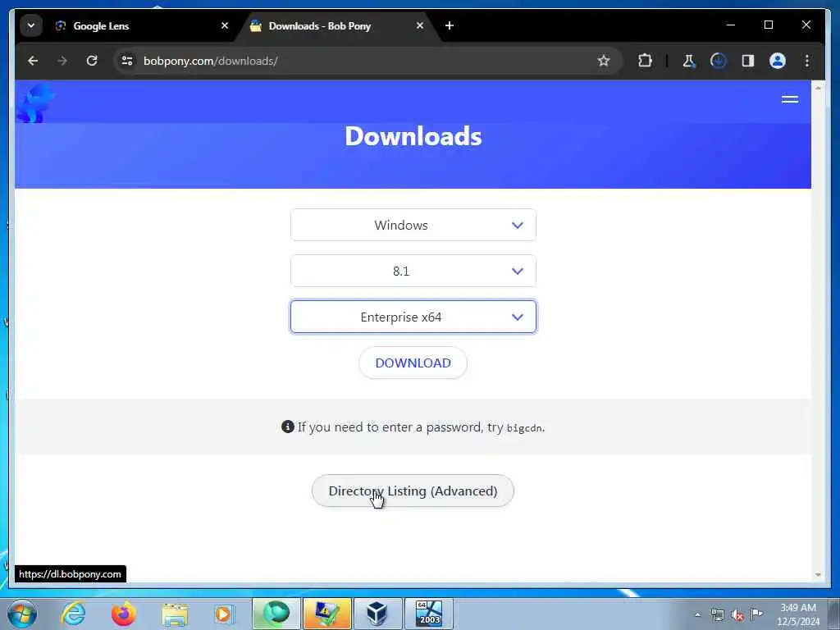Close the Google Lens tab
The image size is (840, 630).
click(225, 25)
